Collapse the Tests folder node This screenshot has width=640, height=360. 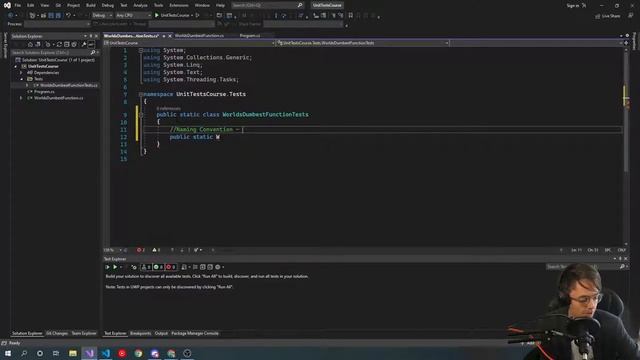[21, 79]
